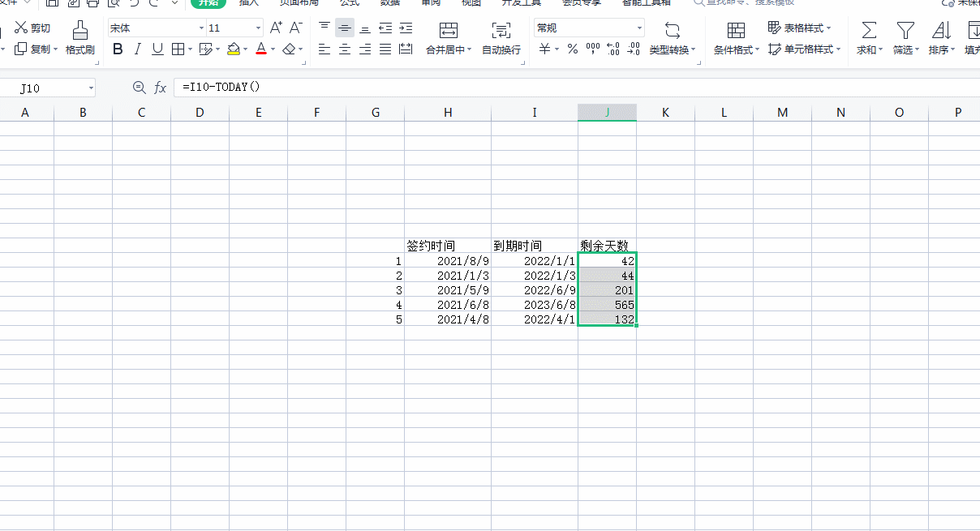Center cell text horizontally

[345, 49]
